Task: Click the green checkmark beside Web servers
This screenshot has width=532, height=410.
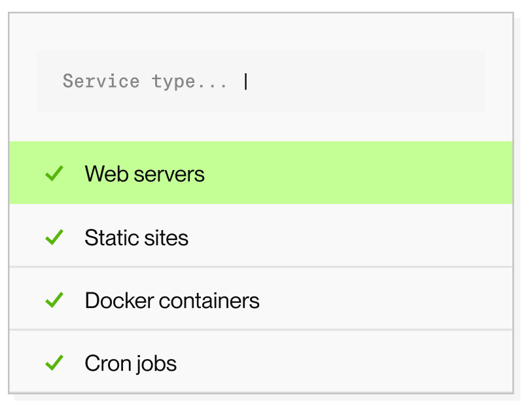Action: [54, 174]
